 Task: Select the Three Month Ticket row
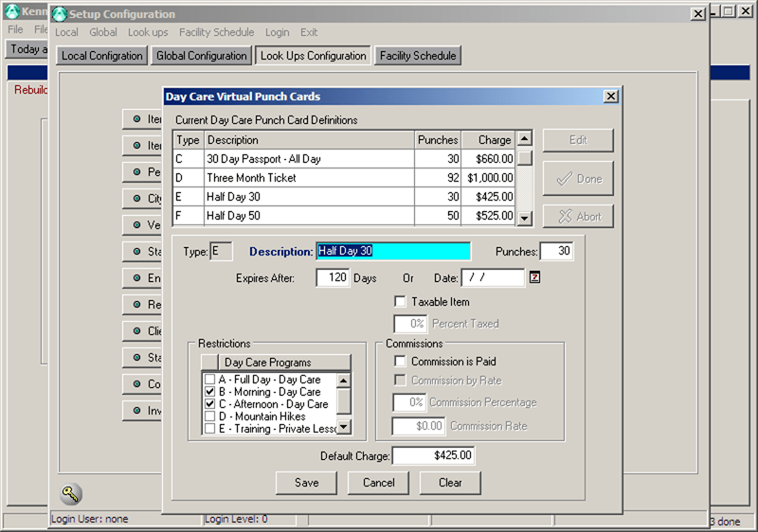344,178
